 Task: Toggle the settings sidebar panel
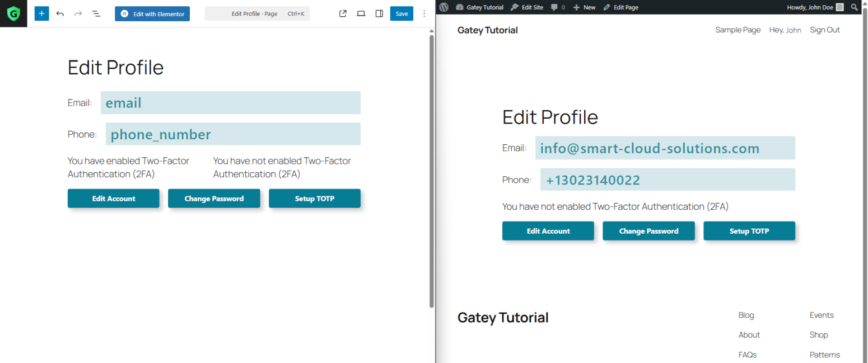[379, 13]
